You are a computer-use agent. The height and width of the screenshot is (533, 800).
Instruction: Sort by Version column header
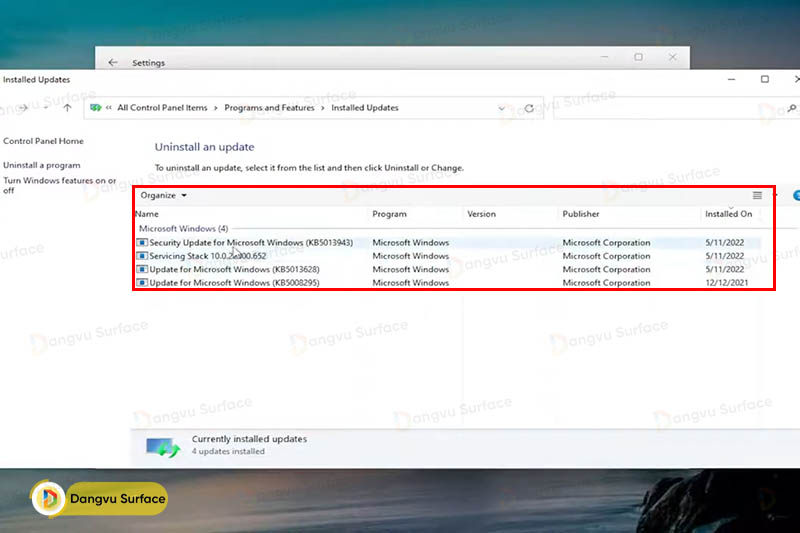[481, 214]
